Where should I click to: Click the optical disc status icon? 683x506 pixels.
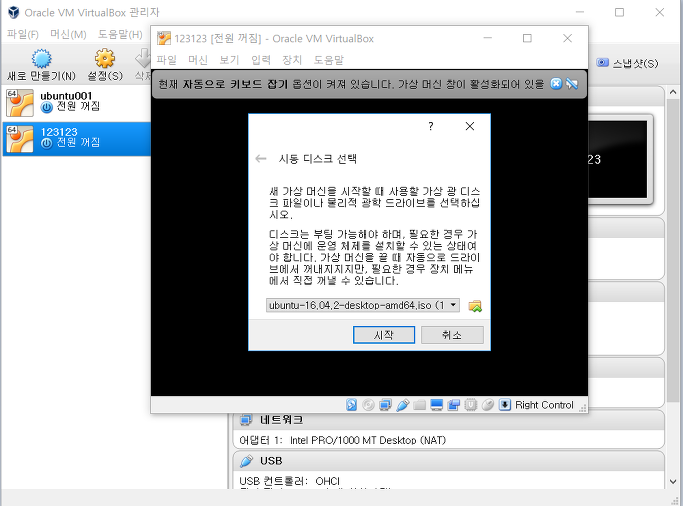(x=369, y=405)
